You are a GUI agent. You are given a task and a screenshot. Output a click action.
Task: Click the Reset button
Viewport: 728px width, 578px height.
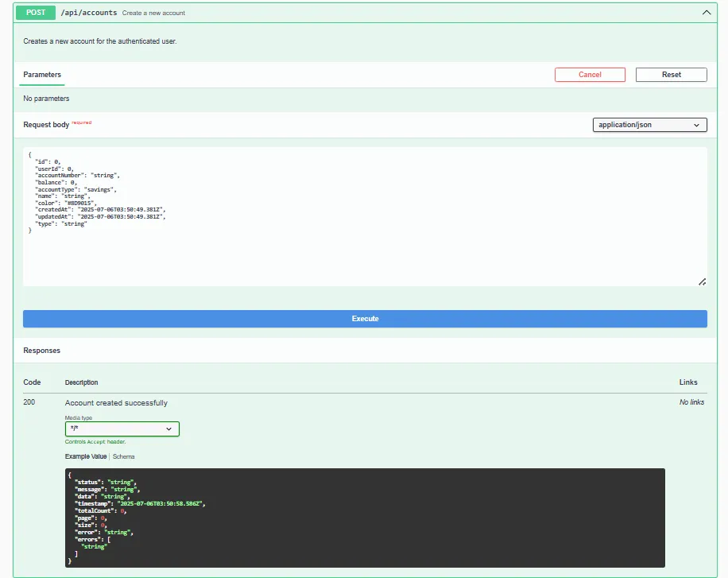coord(671,75)
